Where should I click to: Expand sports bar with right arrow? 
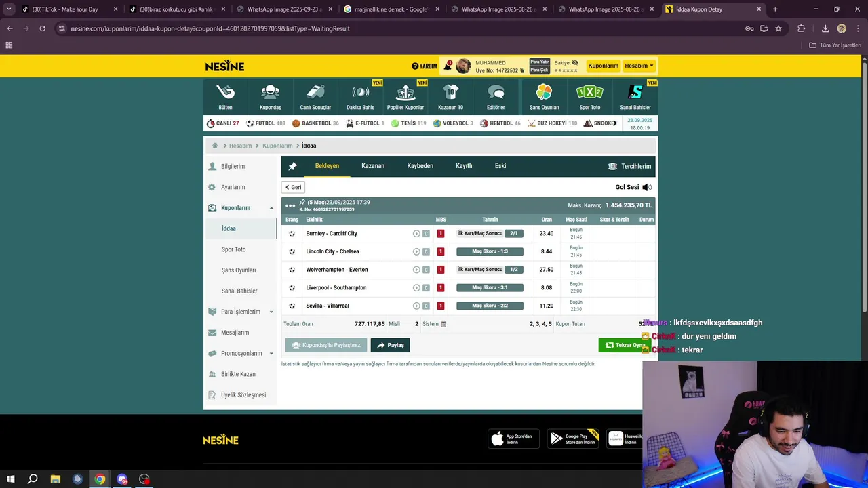coord(614,123)
